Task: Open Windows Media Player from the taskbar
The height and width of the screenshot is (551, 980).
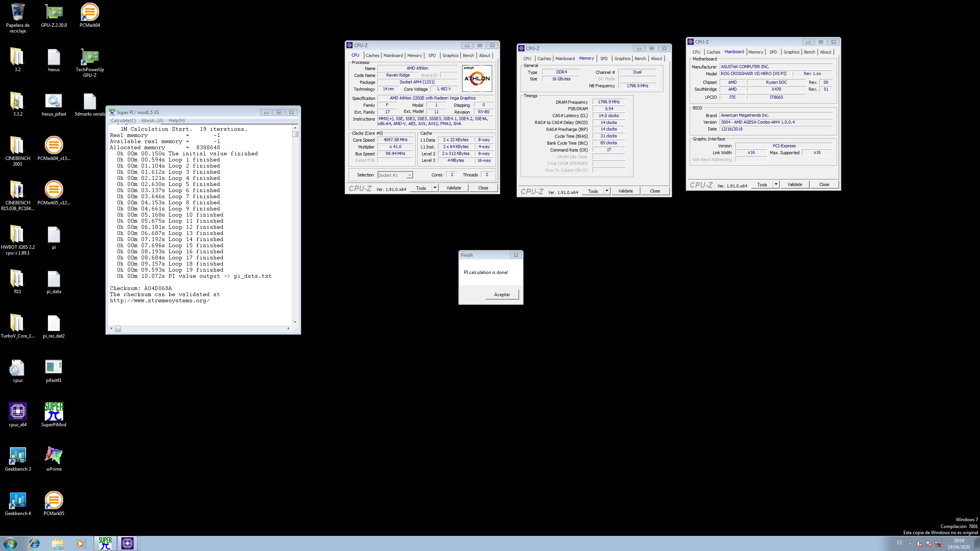Action: click(x=80, y=543)
